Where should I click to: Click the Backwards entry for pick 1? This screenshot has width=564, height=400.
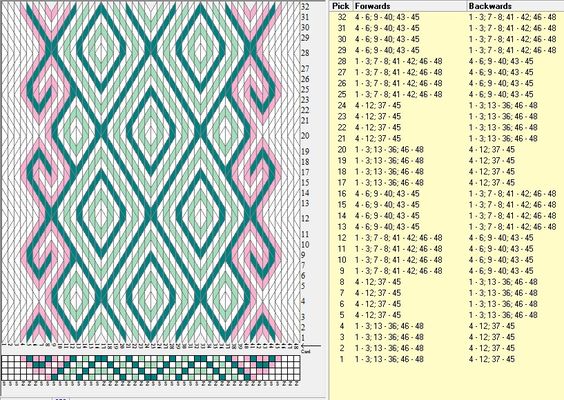(x=492, y=359)
